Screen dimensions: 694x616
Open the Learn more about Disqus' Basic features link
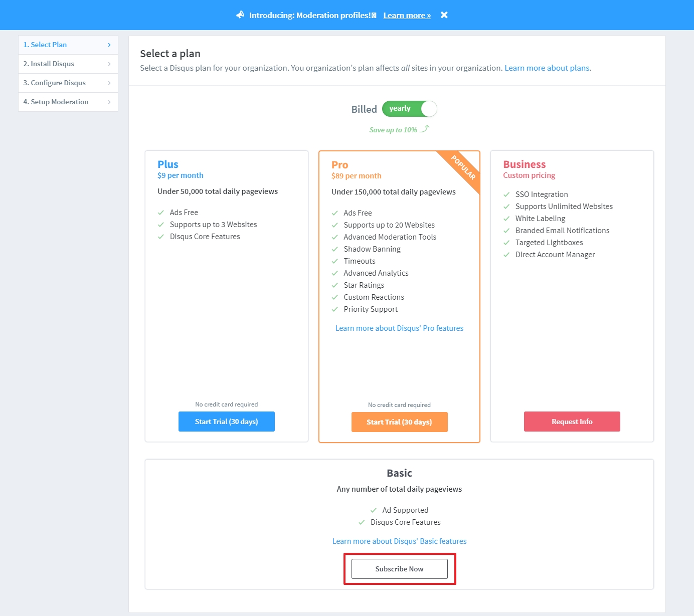click(400, 541)
